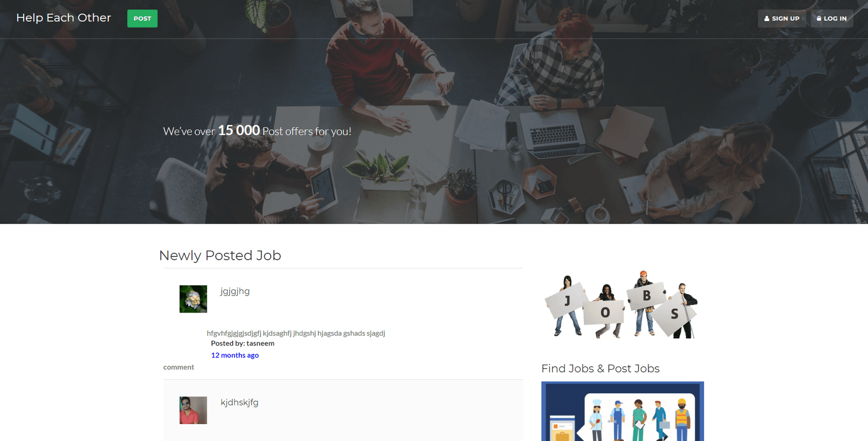Screen dimensions: 868x441
Task: Click the Find Jobs & Post Jobs heading
Action: click(x=601, y=368)
